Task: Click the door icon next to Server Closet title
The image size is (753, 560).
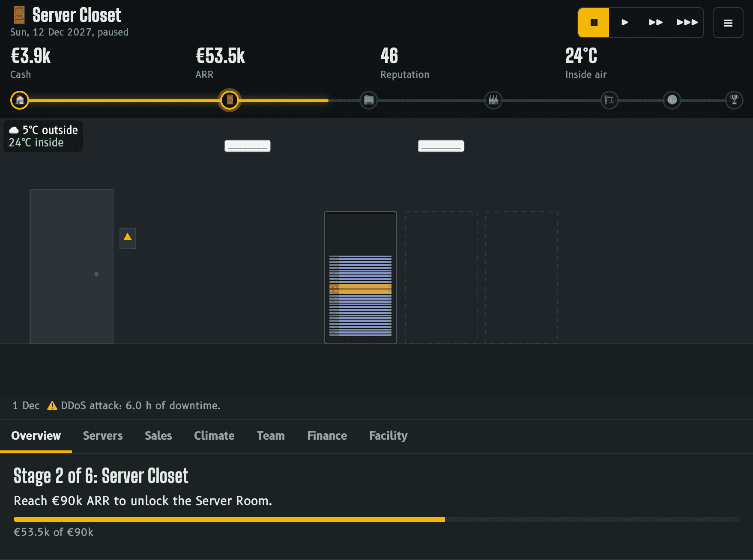Action: 19,15
